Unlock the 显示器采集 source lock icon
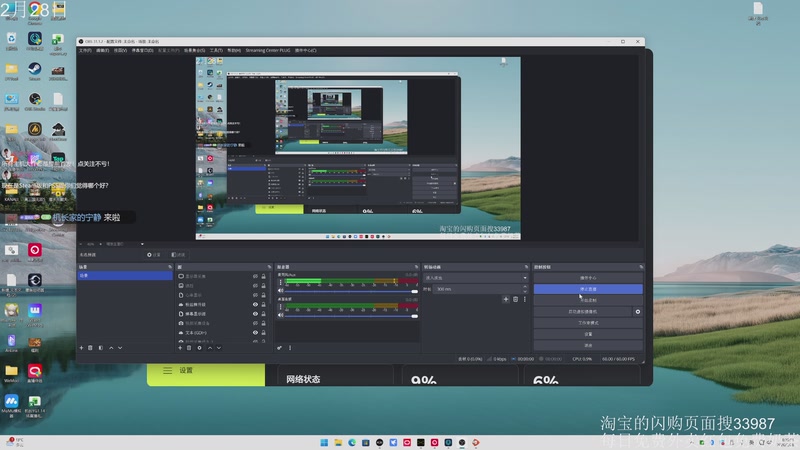Viewport: 800px width, 450px height. 264,277
